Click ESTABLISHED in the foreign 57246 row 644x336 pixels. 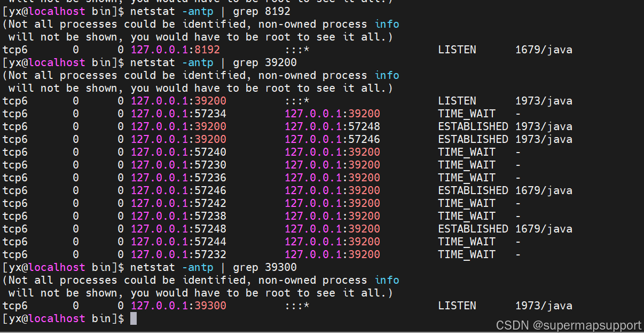point(473,139)
